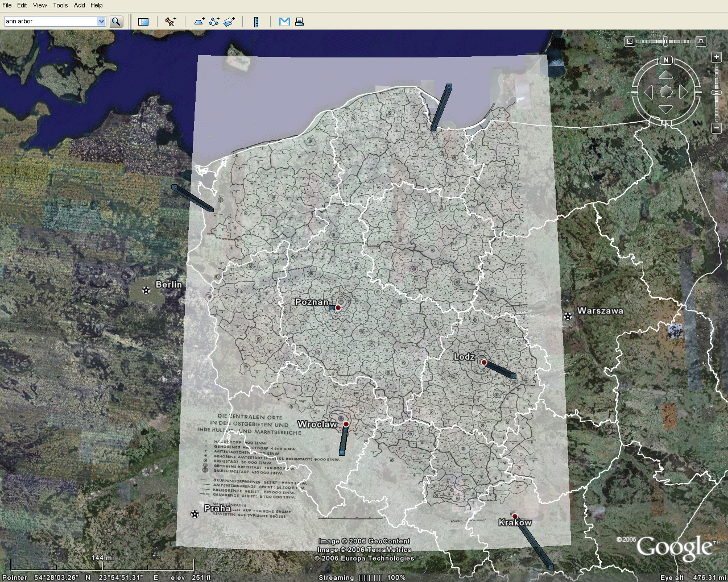
Task: Add a new path
Action: (x=214, y=22)
